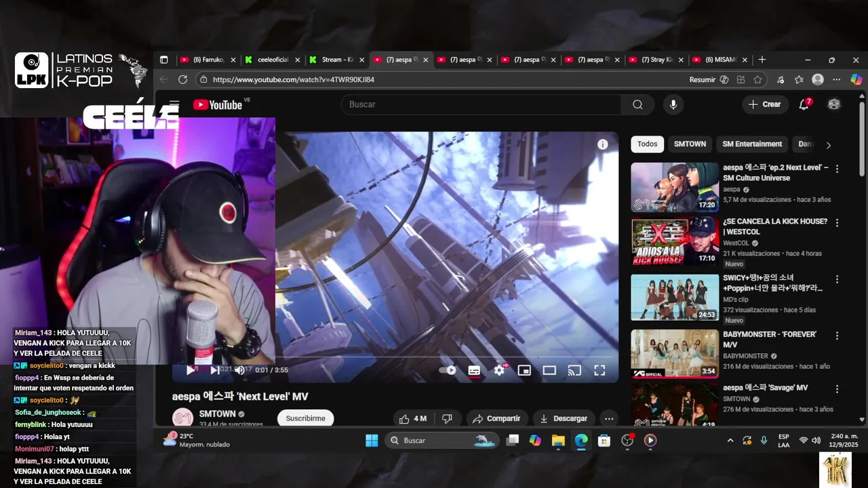868x488 pixels.
Task: Open Edge settings and more menu
Action: point(837,79)
